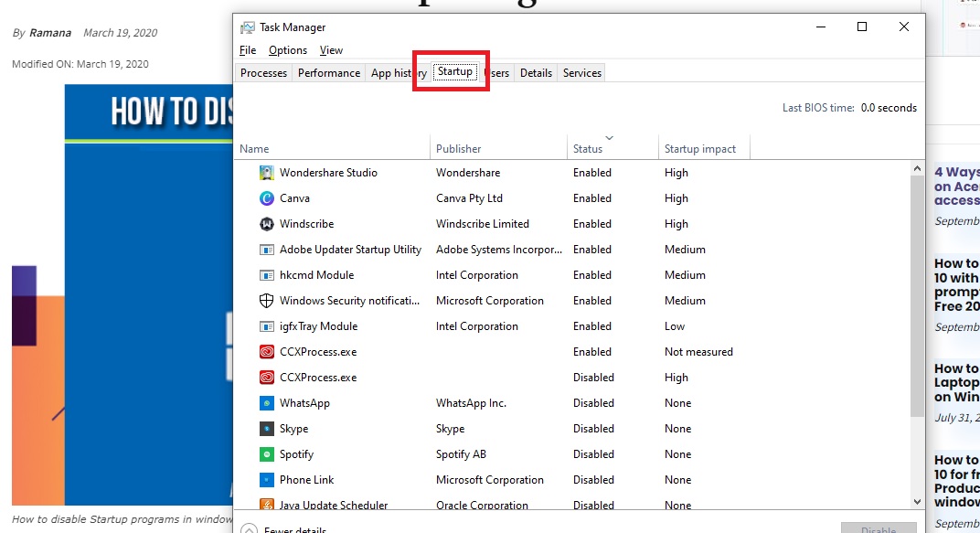Sort by the Status column header
Viewport: 980px width, 533px height.
[x=588, y=148]
